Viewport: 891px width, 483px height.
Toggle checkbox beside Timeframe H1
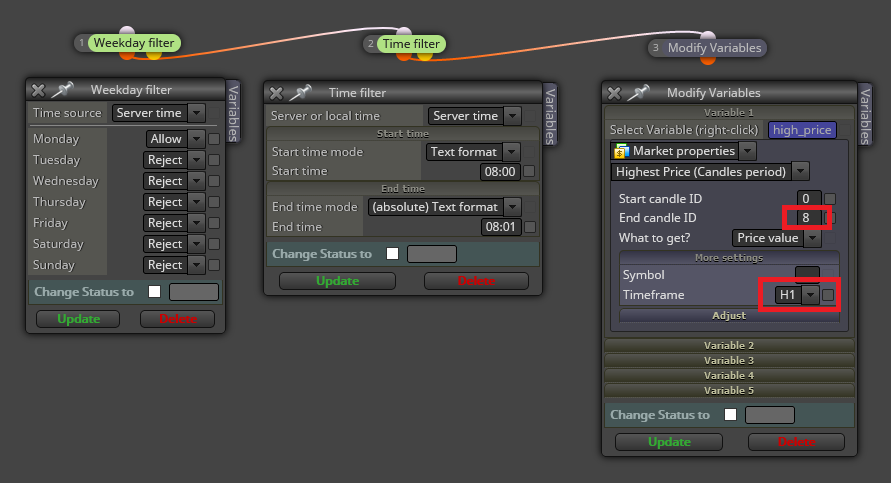[x=828, y=295]
